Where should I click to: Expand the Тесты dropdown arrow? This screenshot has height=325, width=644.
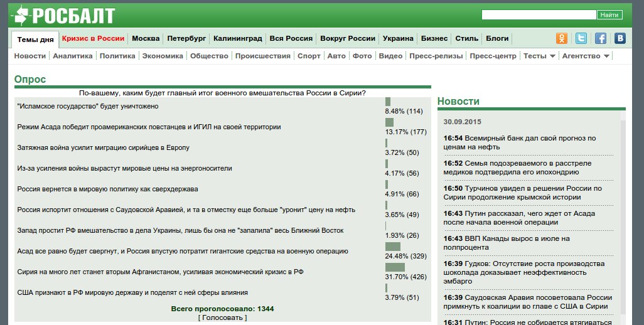(552, 56)
